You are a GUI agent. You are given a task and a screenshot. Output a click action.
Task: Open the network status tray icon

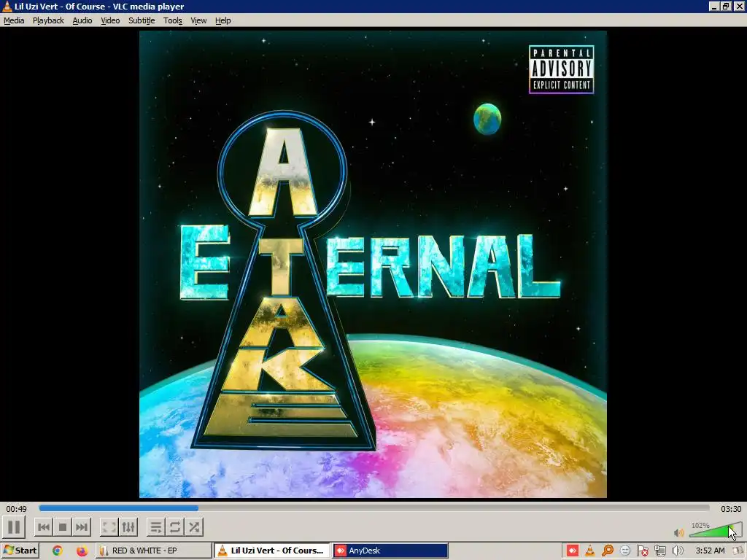[659, 551]
